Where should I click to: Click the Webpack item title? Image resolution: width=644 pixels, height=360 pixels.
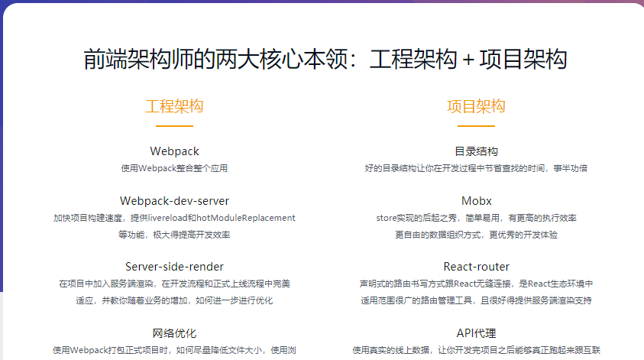pos(174,151)
